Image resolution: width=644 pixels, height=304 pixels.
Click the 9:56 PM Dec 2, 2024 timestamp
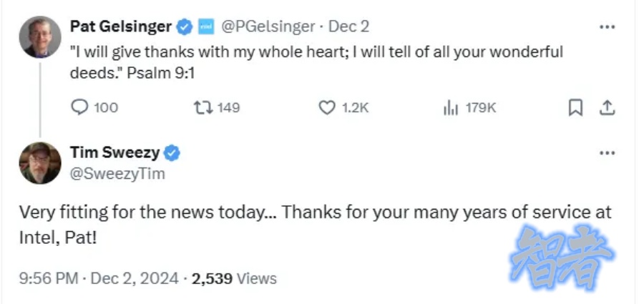click(x=98, y=278)
